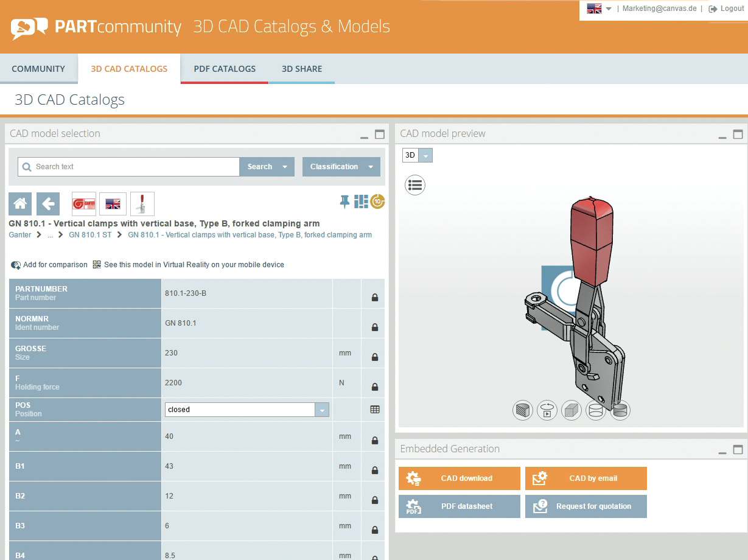Switch the preview to shaded cylinder mode
The image size is (748, 560).
tap(620, 410)
